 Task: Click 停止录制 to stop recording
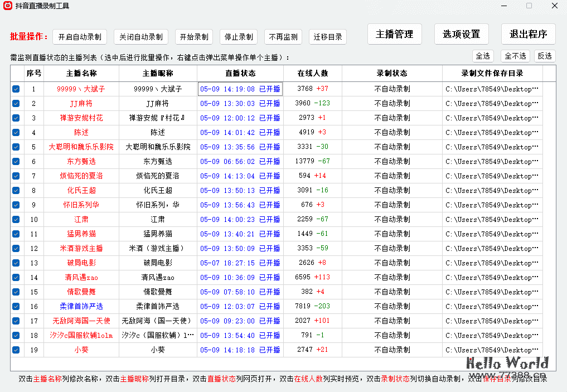pyautogui.click(x=238, y=37)
